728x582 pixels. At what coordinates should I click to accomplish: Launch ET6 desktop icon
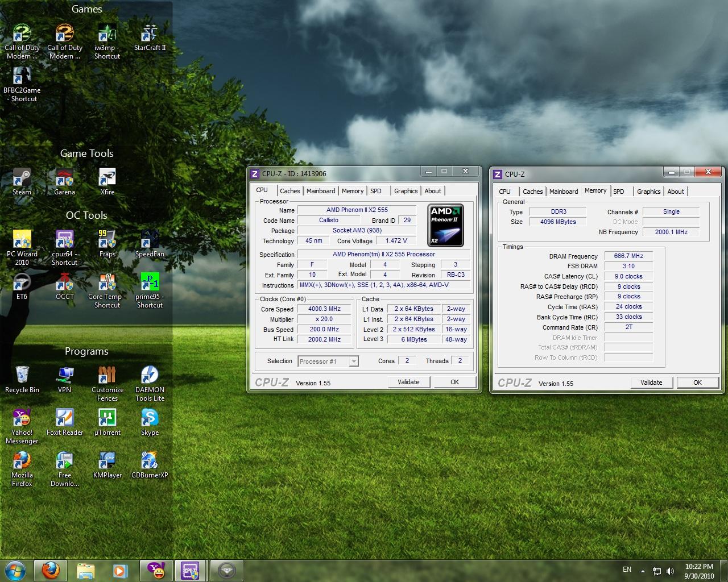tap(22, 286)
